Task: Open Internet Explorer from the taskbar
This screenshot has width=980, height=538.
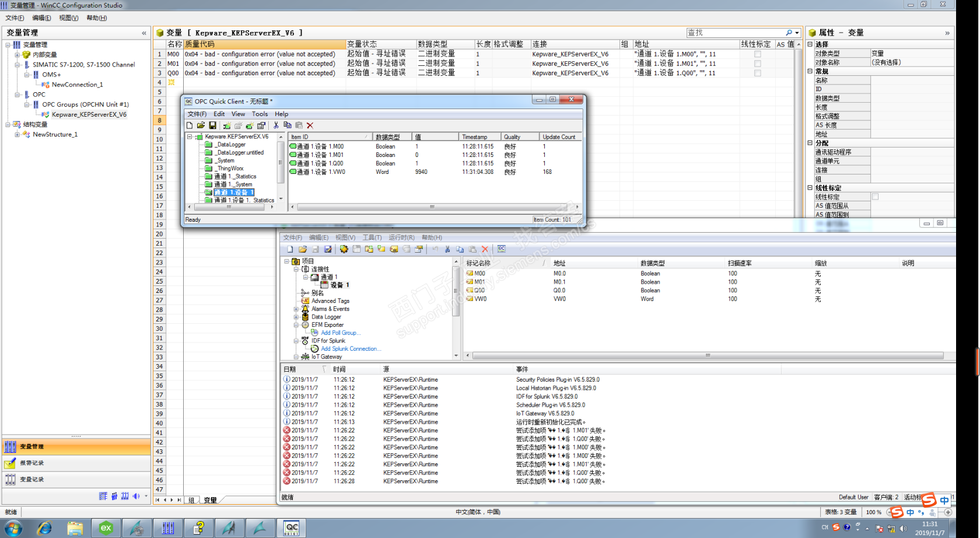Action: [44, 528]
